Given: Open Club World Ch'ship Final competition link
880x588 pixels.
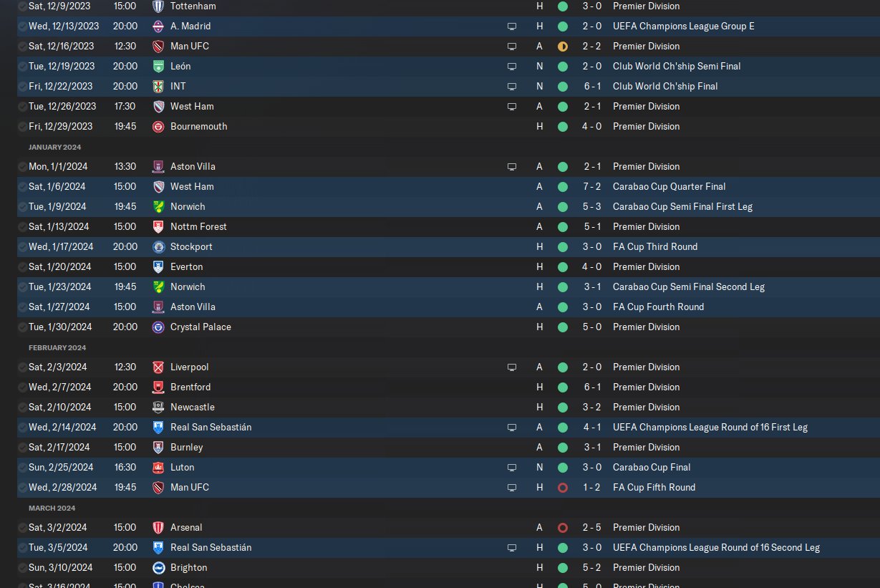Looking at the screenshot, I should (665, 86).
